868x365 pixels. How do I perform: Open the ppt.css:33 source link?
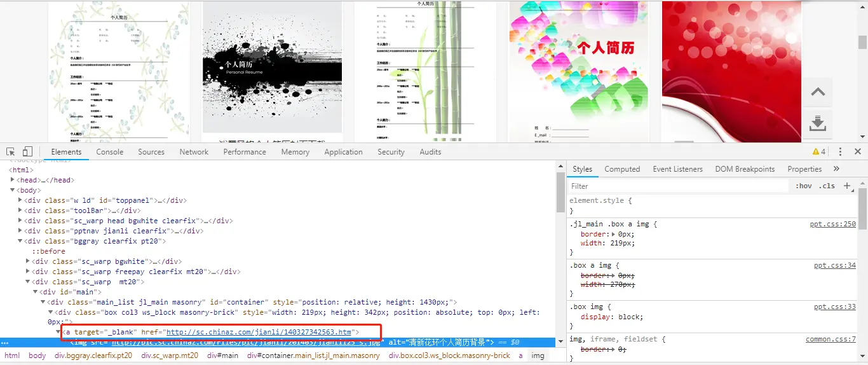835,306
